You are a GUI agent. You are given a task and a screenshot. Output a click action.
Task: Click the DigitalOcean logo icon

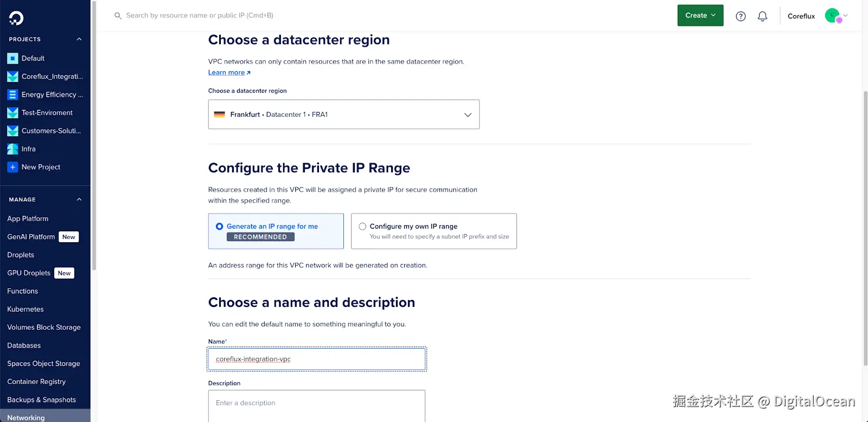16,18
